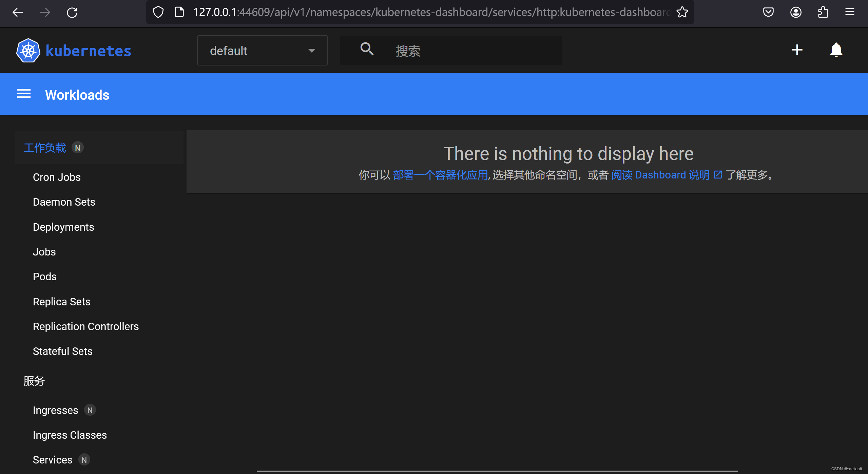
Task: Reload the page with refresh icon
Action: (72, 13)
